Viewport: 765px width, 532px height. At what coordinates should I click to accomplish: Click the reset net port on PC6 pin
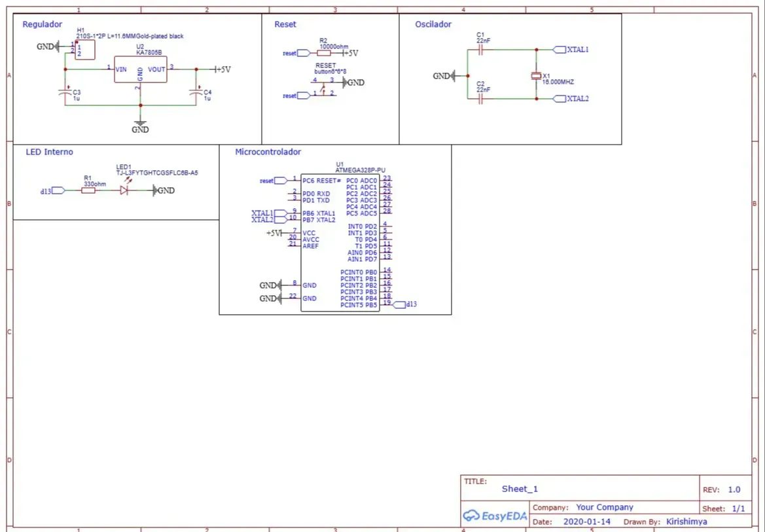[274, 181]
